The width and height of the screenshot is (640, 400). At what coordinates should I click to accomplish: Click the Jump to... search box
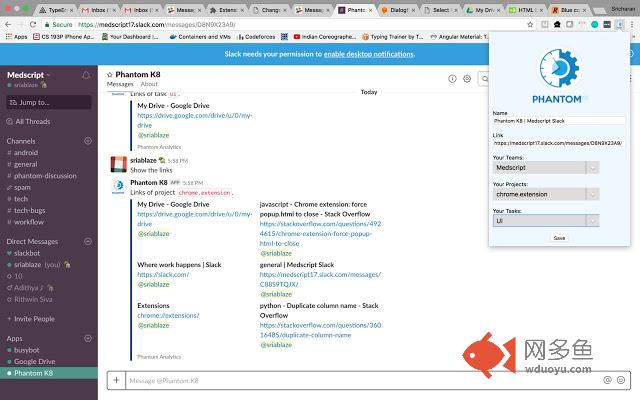49,102
